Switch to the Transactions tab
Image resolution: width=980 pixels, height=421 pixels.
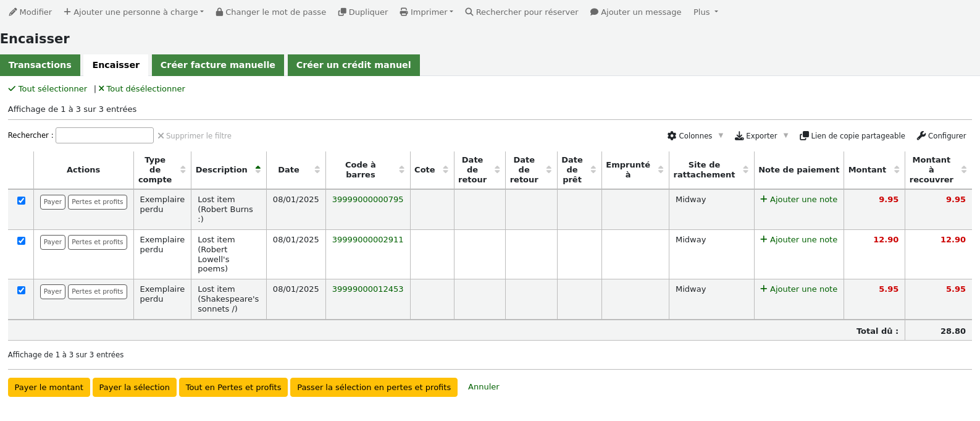coord(40,65)
